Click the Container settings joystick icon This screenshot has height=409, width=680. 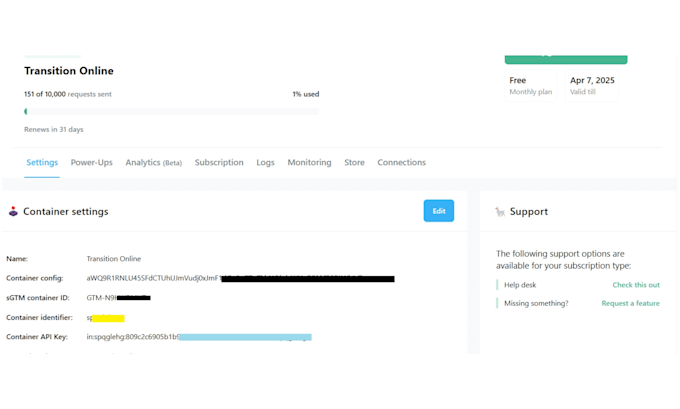coord(13,212)
